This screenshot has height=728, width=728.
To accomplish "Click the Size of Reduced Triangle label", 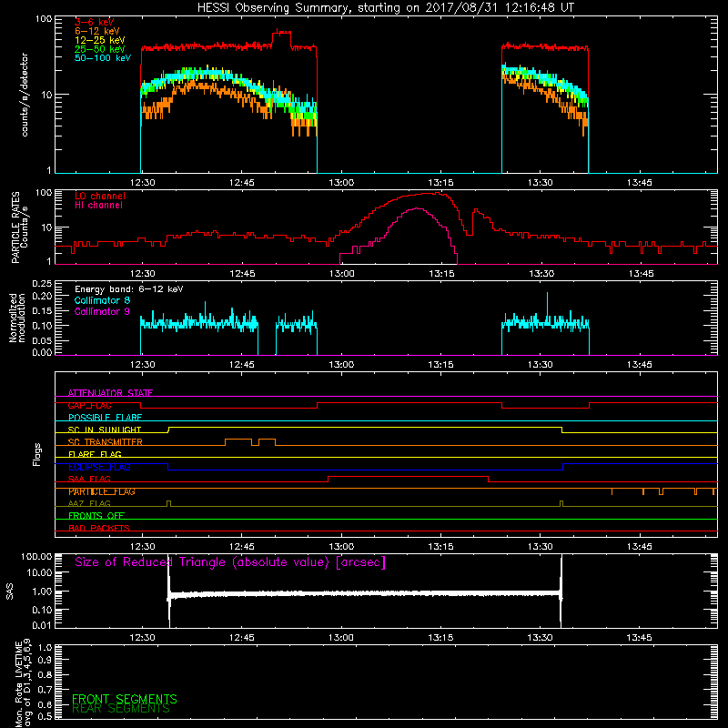I will [230, 562].
